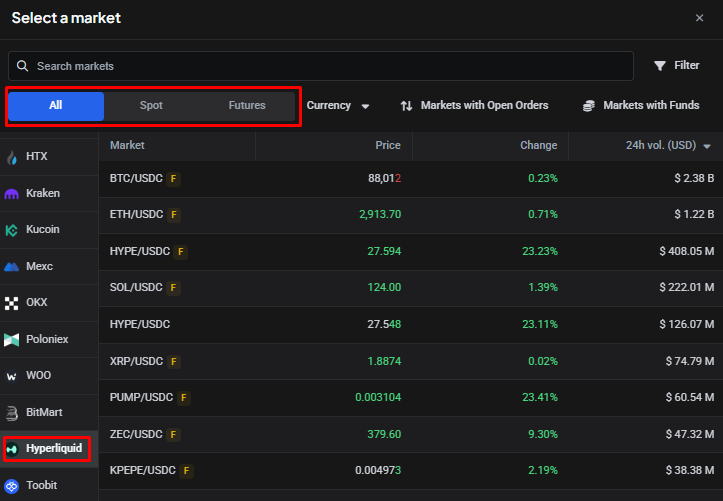The image size is (723, 501).
Task: Switch to the Spot markets tab
Action: coord(151,106)
